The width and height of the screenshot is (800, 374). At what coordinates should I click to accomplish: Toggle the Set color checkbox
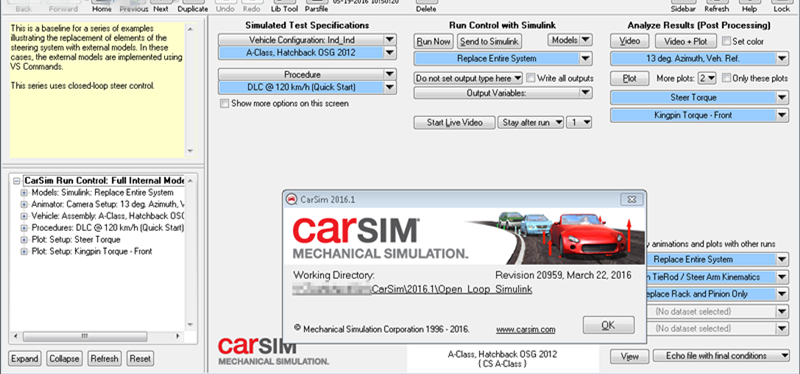(x=727, y=41)
